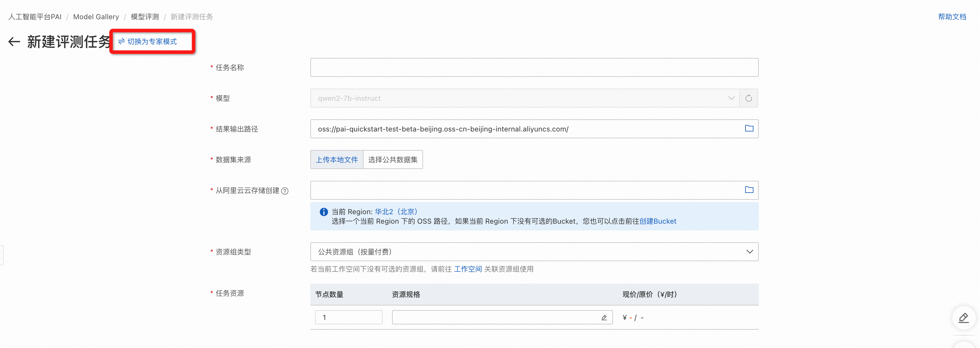Click the 资源规格 selection field

point(502,317)
